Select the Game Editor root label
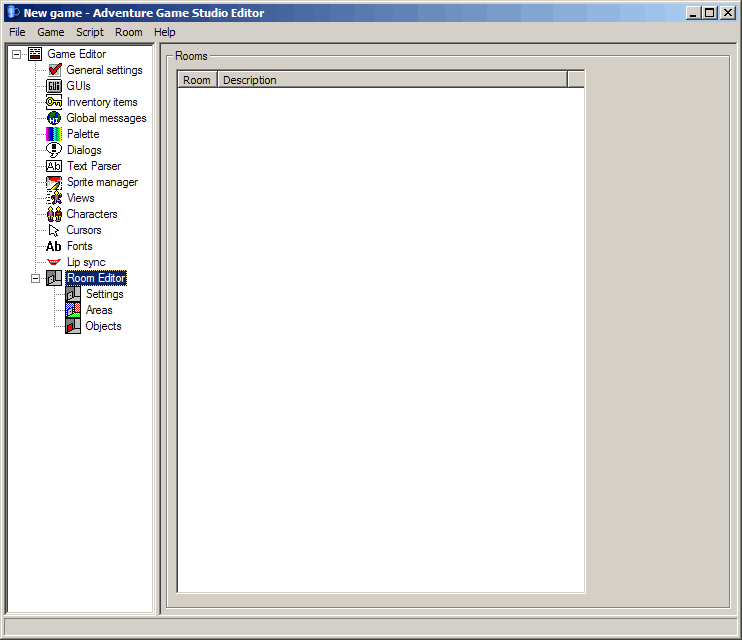Screen dimensions: 742x640 [x=77, y=54]
